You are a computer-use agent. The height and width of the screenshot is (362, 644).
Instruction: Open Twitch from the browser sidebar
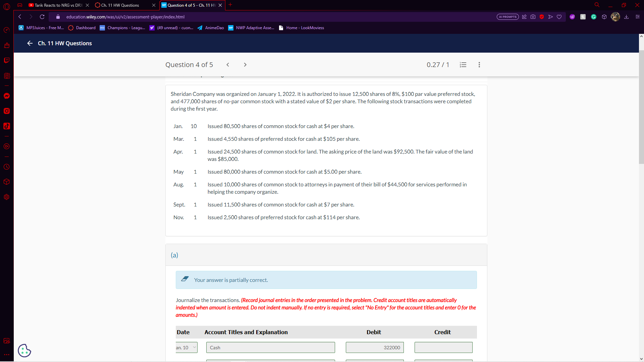(7, 60)
